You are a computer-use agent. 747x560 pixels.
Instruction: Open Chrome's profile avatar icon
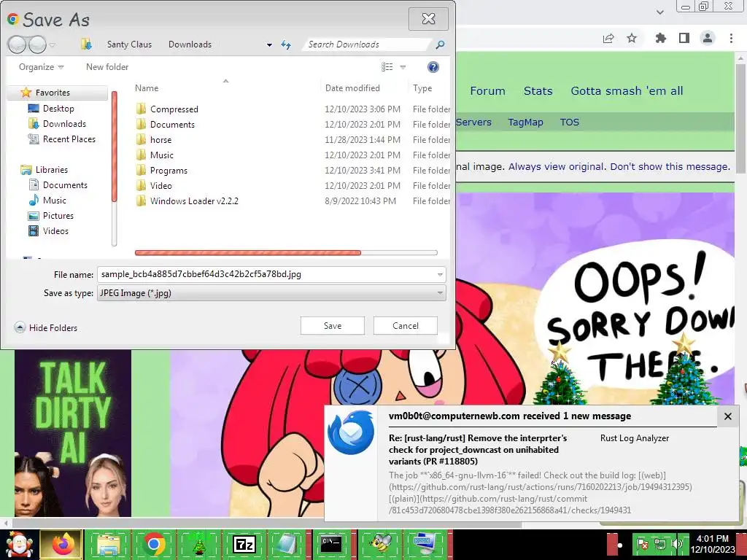(708, 38)
